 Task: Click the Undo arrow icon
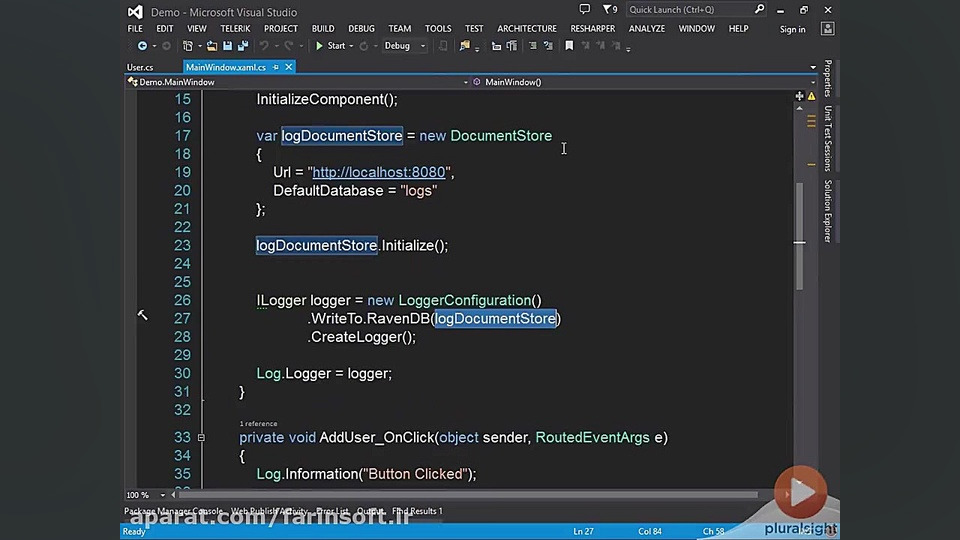click(x=264, y=46)
